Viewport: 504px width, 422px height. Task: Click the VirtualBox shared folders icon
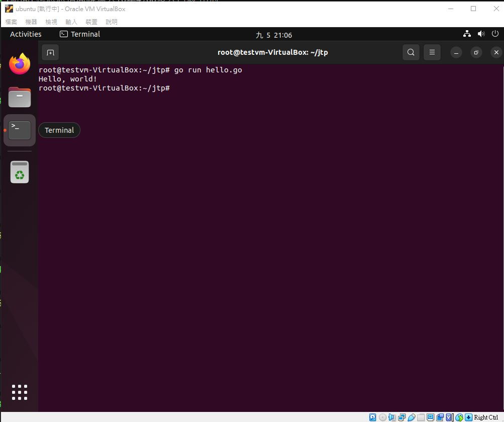click(x=421, y=417)
